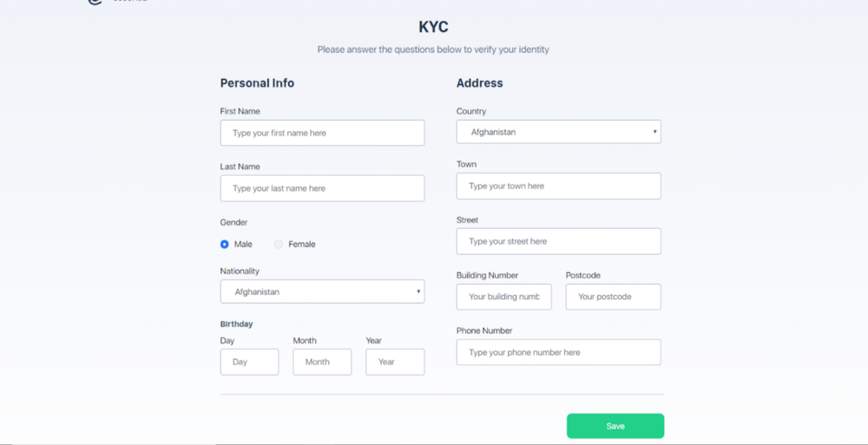Select the Female radio button
Viewport: 868px width, 445px height.
point(279,244)
